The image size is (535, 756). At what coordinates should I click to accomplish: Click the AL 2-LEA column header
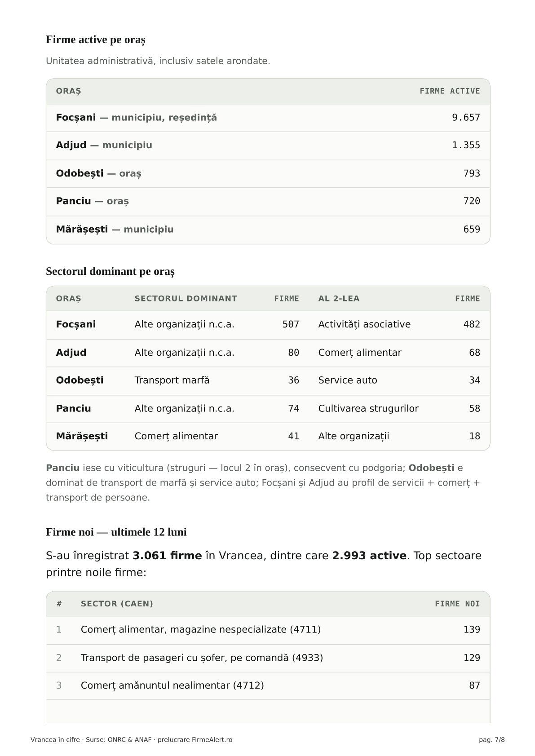339,299
